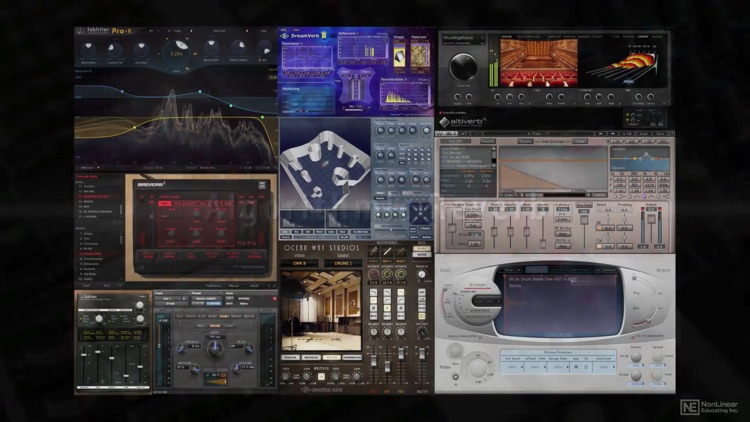
Task: Click the OWR B studio selector in Ocean Way Studios
Action: click(299, 263)
